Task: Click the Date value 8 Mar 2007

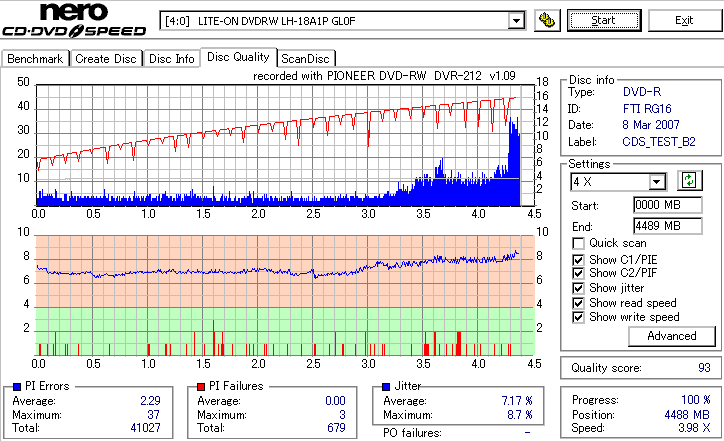Action: point(651,125)
